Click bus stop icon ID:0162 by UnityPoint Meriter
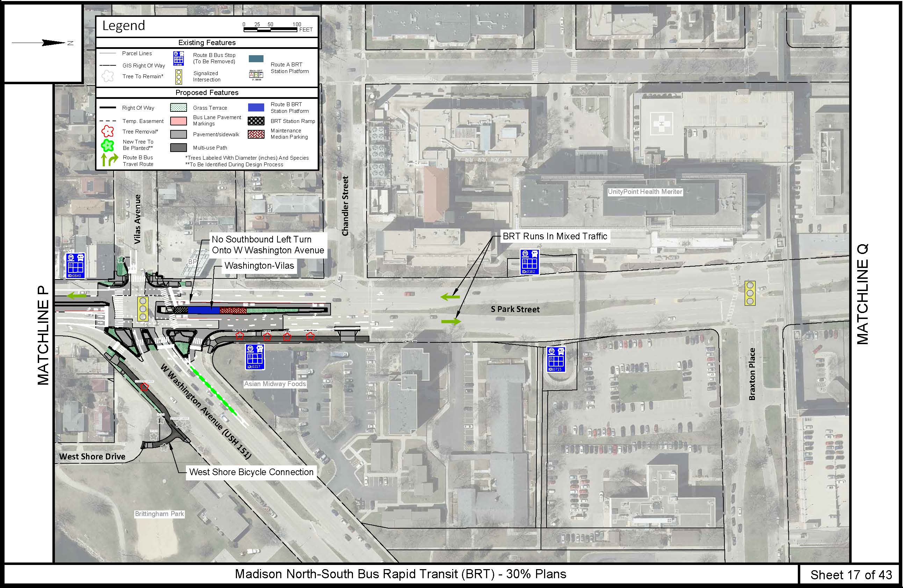Screen dimensions: 903x588 pos(529,262)
